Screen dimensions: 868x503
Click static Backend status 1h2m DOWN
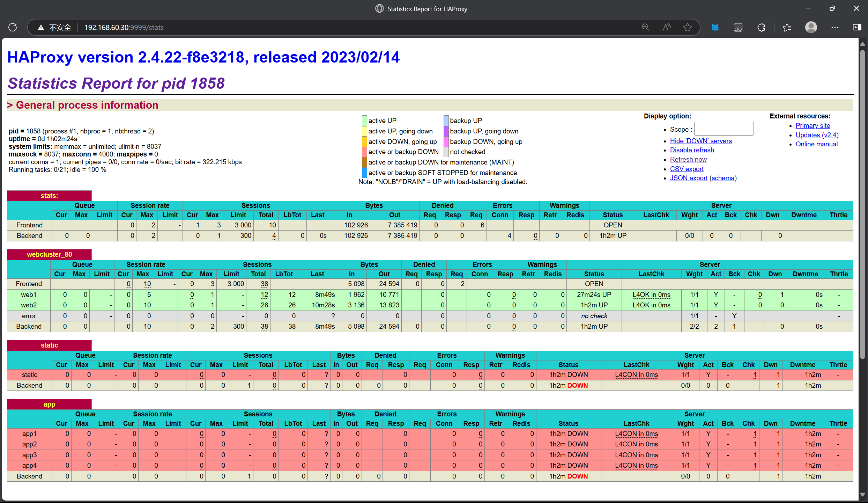pyautogui.click(x=569, y=385)
